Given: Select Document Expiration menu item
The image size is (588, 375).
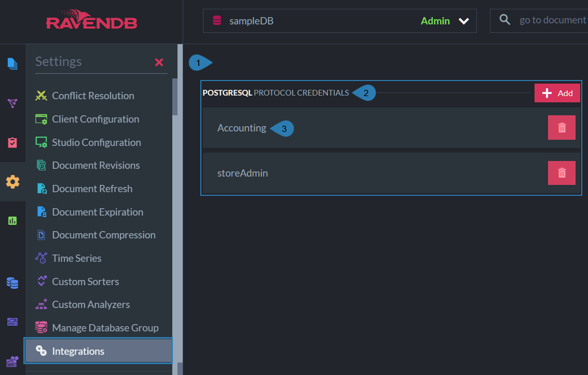Looking at the screenshot, I should pyautogui.click(x=98, y=212).
